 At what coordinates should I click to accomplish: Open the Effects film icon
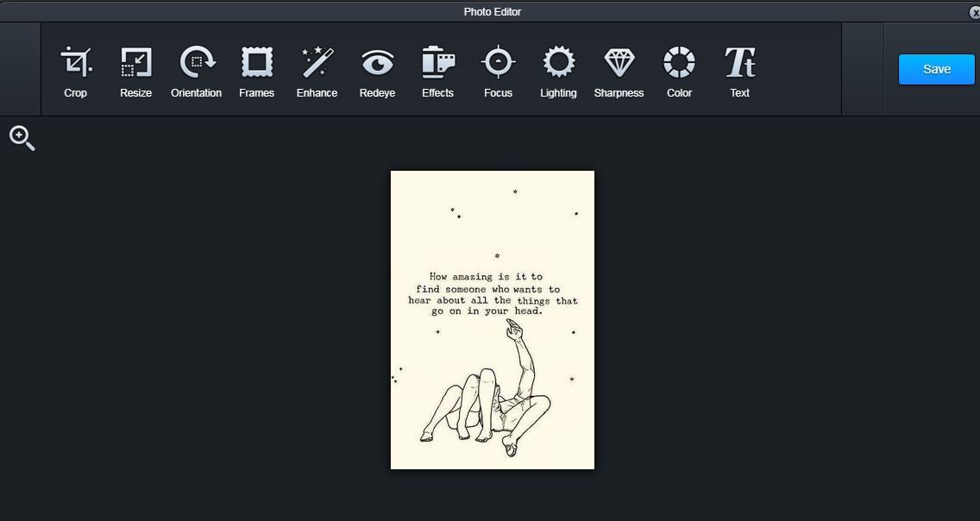437,62
